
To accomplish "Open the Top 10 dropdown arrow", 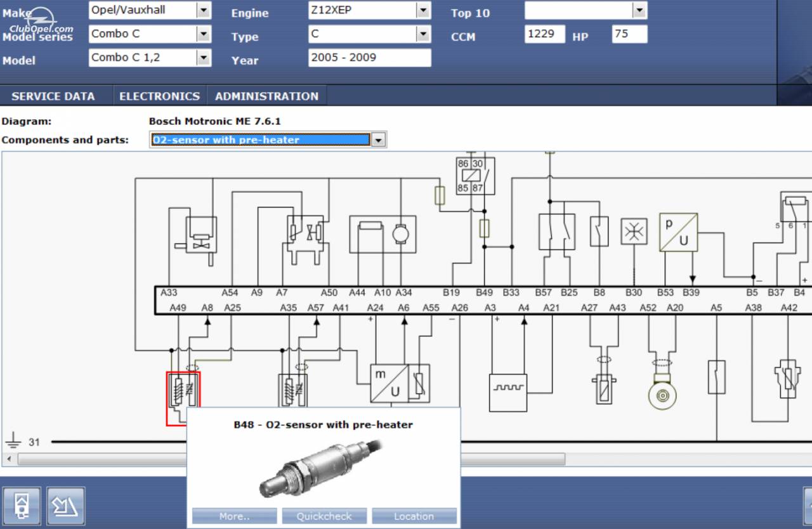I will pos(639,10).
